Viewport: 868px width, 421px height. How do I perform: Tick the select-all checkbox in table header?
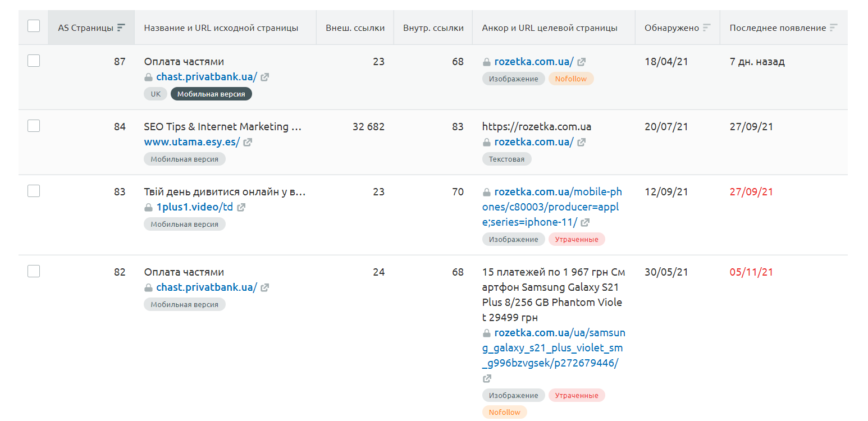point(34,26)
